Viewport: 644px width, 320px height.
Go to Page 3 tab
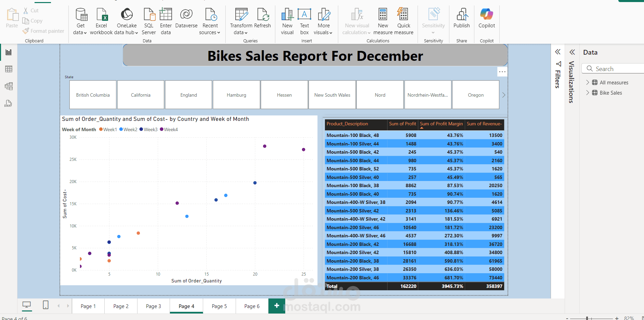tap(154, 306)
